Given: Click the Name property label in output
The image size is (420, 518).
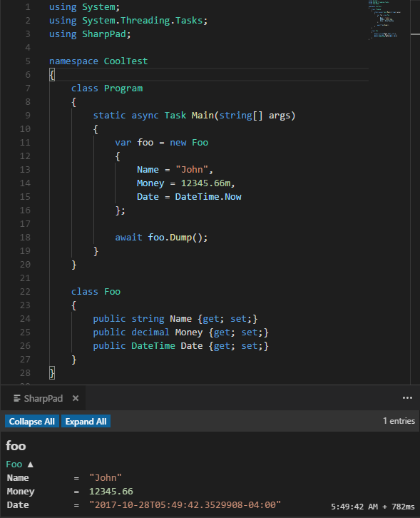Looking at the screenshot, I should (18, 478).
